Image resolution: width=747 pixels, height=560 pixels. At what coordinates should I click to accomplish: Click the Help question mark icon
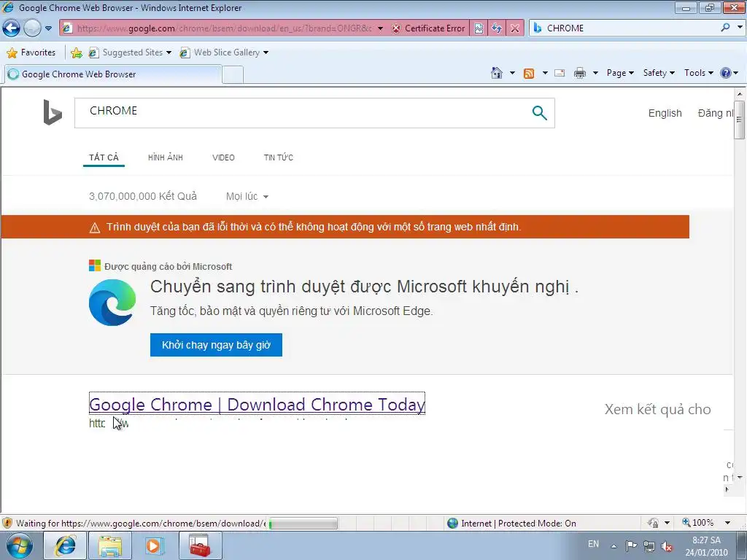pos(726,73)
